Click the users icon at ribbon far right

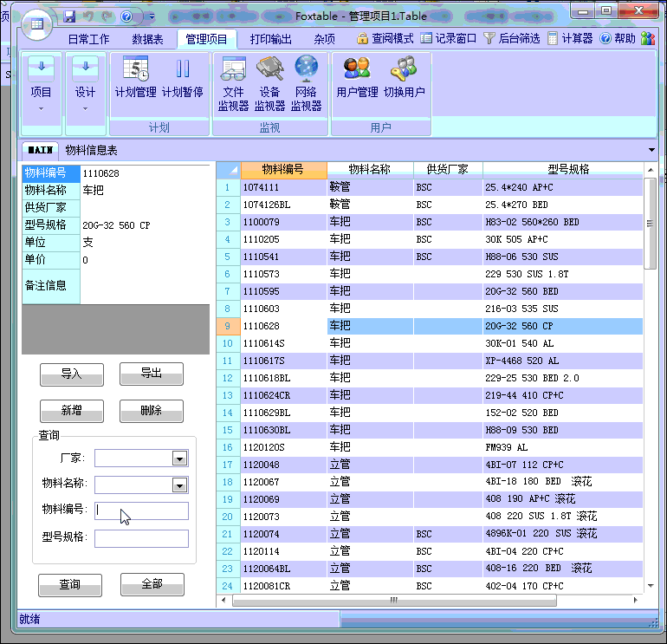(647, 39)
